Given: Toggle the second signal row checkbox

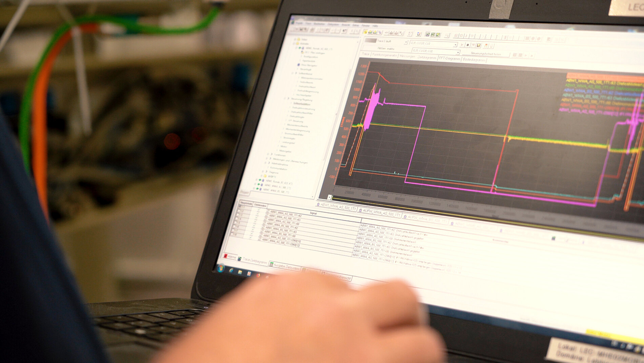Looking at the screenshot, I should click(x=239, y=211).
